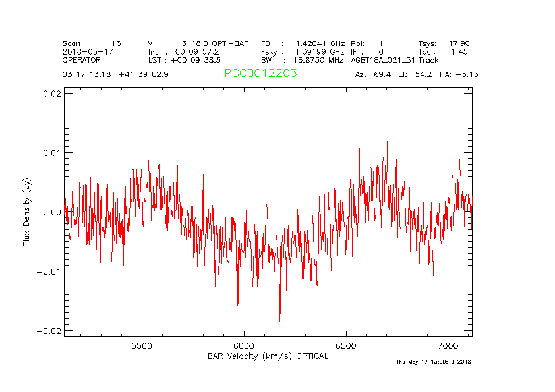
Task: Click the 0.02 flux tick label
Action: (x=52, y=94)
